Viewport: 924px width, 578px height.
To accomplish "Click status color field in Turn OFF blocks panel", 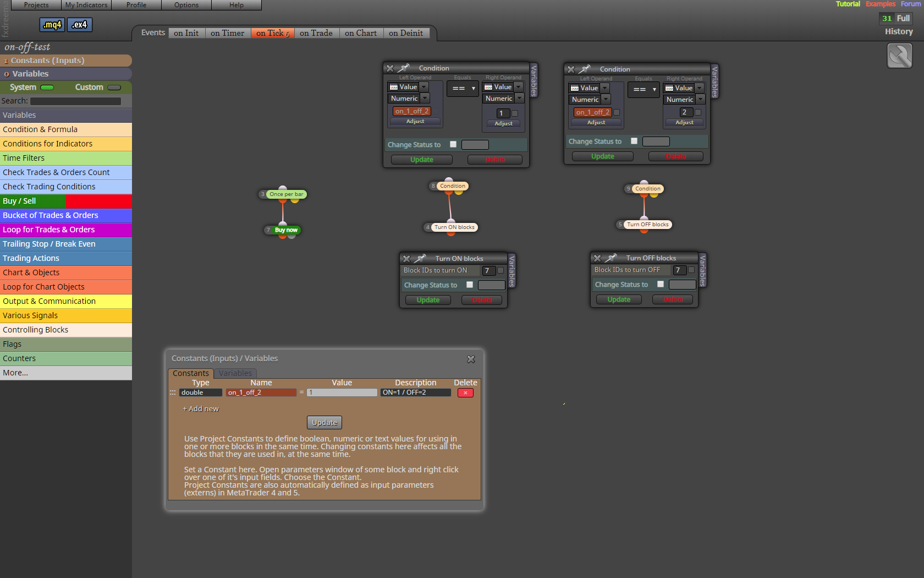I will coord(683,285).
